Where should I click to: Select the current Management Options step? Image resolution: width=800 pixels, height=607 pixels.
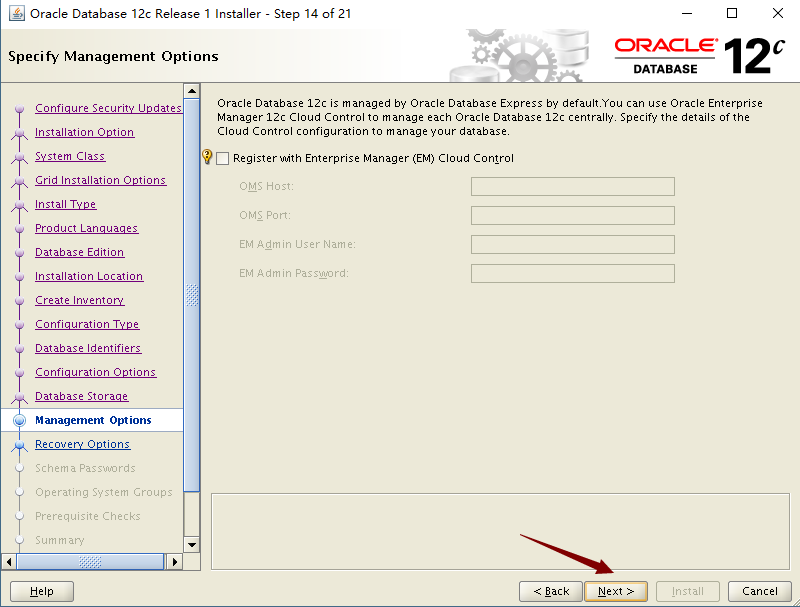click(92, 420)
